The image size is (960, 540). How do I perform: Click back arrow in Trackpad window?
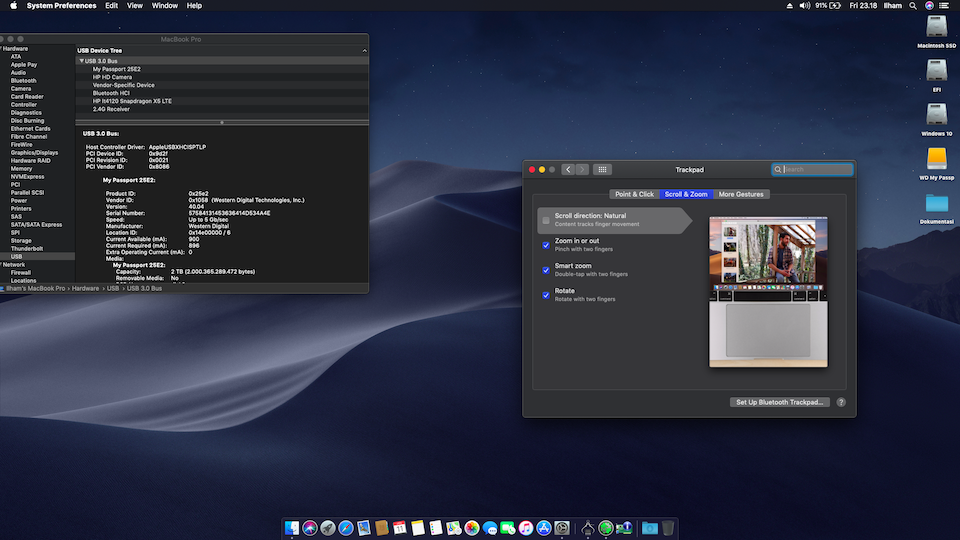pos(568,170)
